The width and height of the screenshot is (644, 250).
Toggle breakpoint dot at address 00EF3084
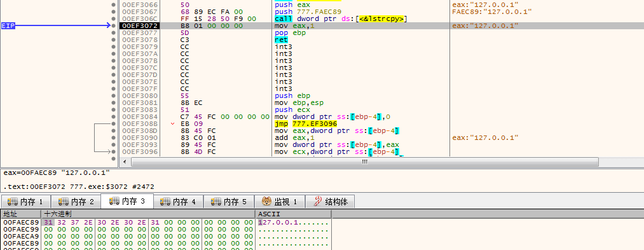(x=113, y=117)
